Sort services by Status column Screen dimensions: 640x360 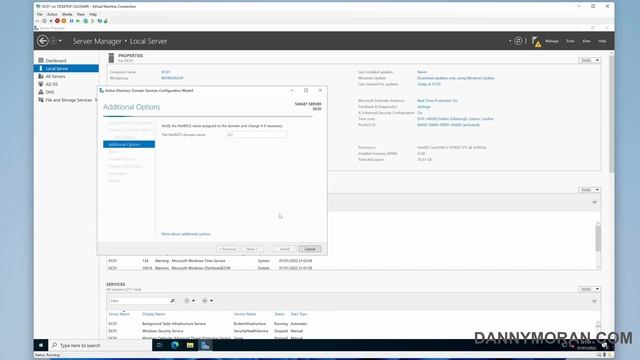pyautogui.click(x=279, y=314)
